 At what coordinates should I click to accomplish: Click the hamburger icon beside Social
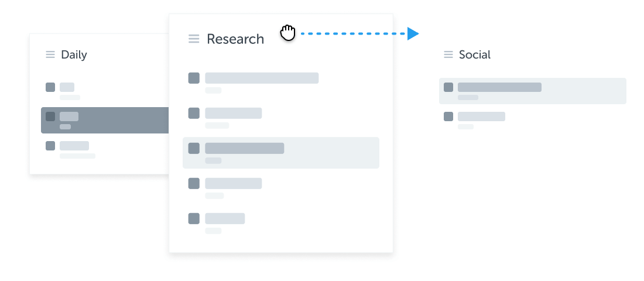[448, 55]
